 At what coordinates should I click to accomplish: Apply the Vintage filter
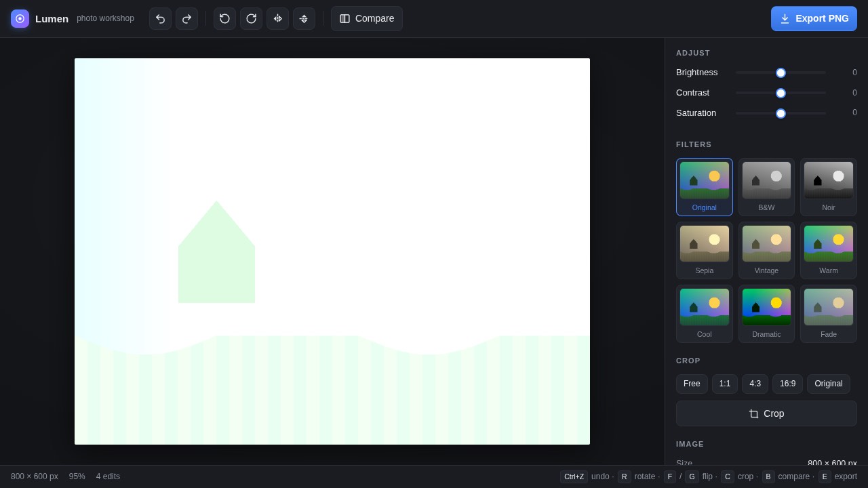tap(766, 250)
